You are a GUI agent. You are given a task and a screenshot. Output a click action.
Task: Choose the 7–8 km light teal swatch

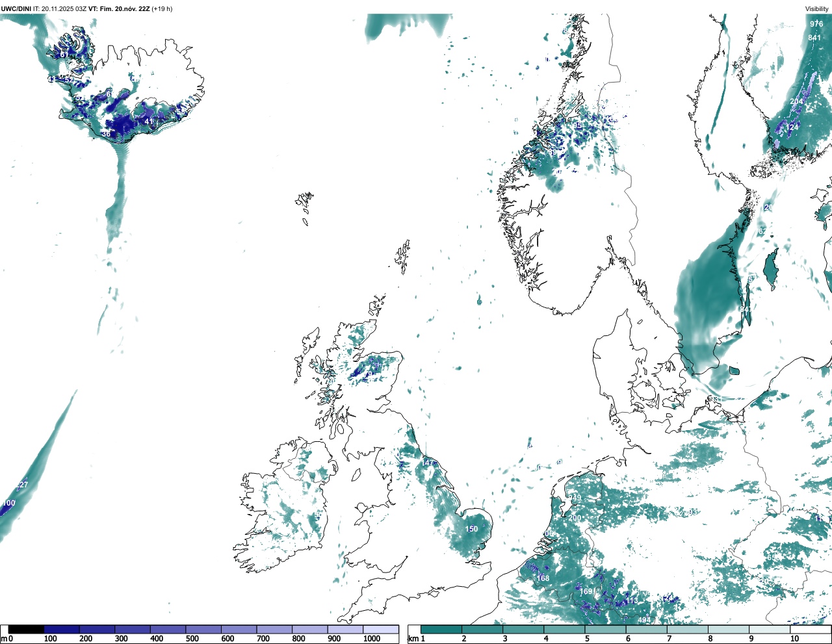click(x=687, y=629)
